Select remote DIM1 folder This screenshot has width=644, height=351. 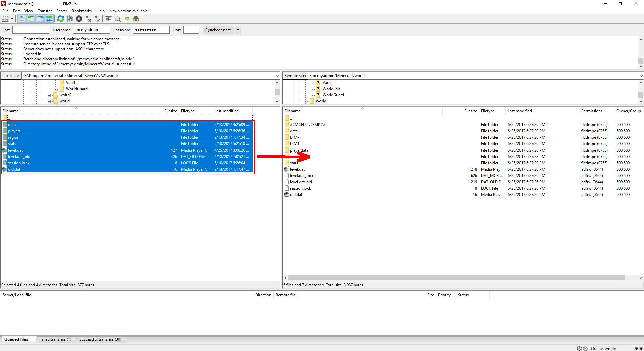point(463,144)
